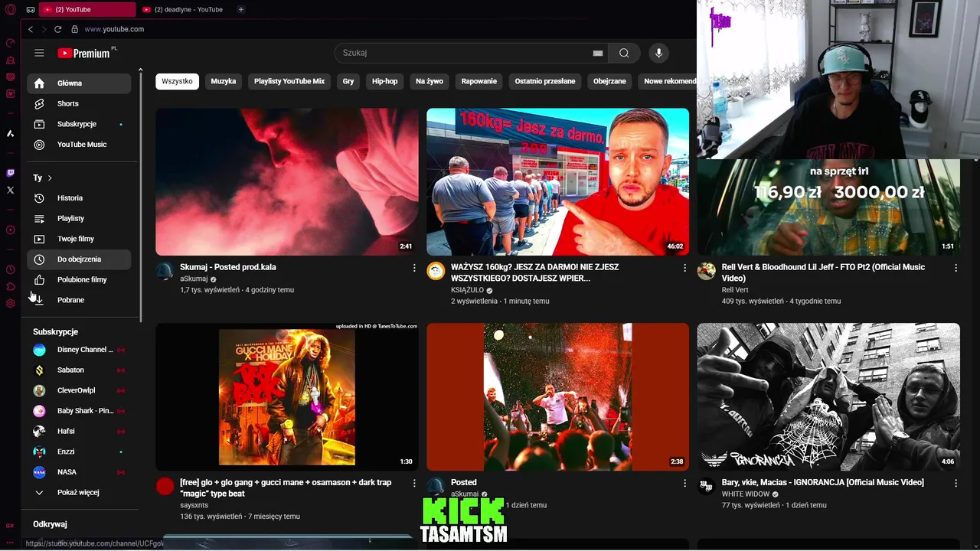Open video title Rell Vert & Bloodhound Lil Jeff
980x551 pixels.
pos(823,272)
